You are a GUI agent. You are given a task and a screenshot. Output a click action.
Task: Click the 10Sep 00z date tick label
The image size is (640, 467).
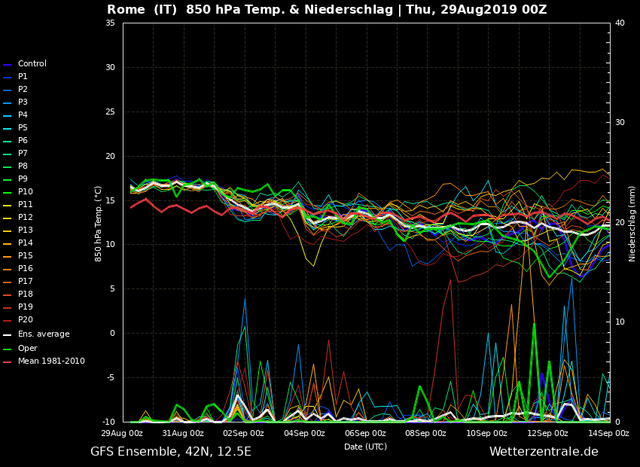(488, 434)
